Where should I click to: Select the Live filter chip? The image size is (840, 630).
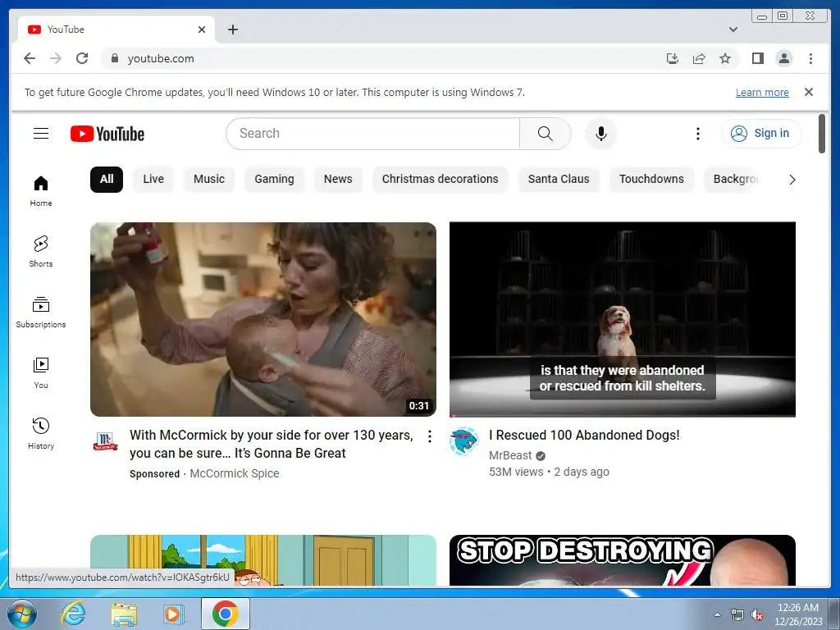point(153,179)
